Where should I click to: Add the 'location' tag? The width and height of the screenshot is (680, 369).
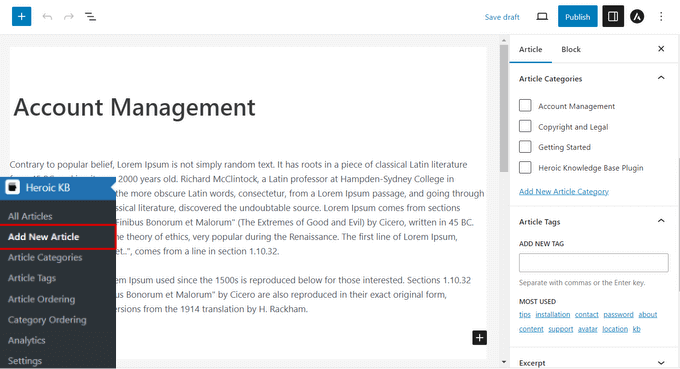point(615,329)
